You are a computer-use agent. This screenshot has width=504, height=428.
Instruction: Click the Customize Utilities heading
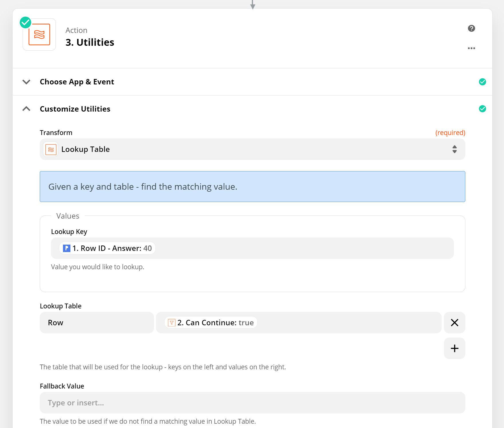[x=75, y=109]
